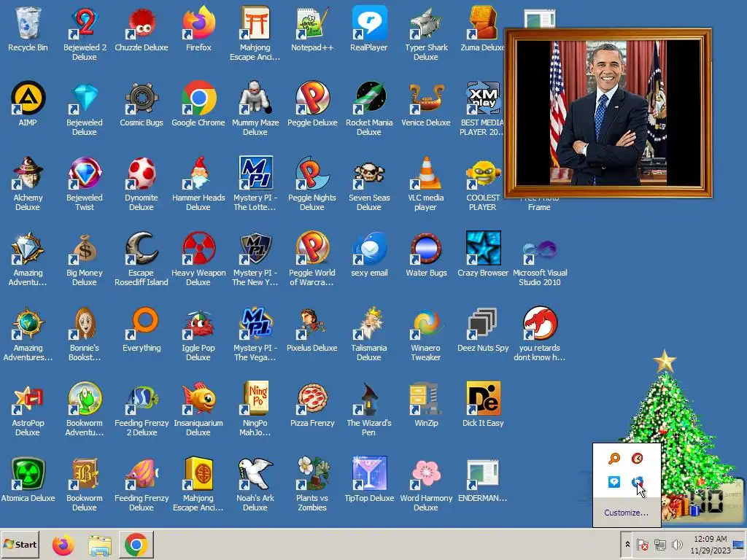The height and width of the screenshot is (560, 747).
Task: Click Obama photo frame gadget
Action: (608, 113)
